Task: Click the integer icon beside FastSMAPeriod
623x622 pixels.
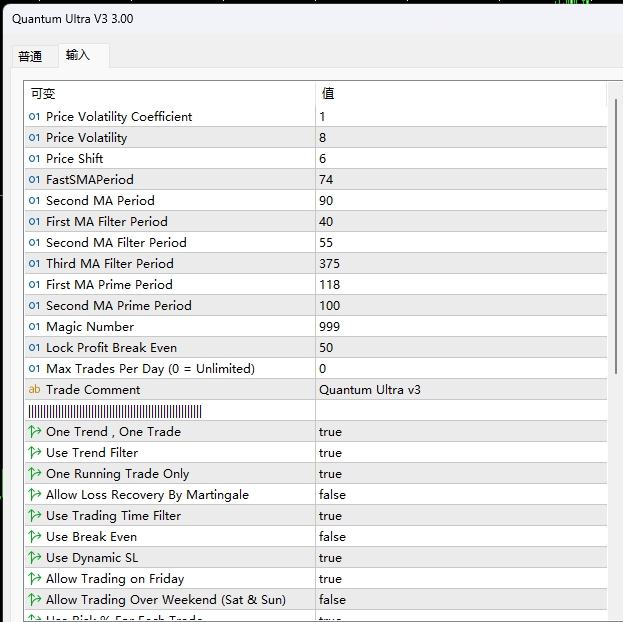Action: click(35, 180)
